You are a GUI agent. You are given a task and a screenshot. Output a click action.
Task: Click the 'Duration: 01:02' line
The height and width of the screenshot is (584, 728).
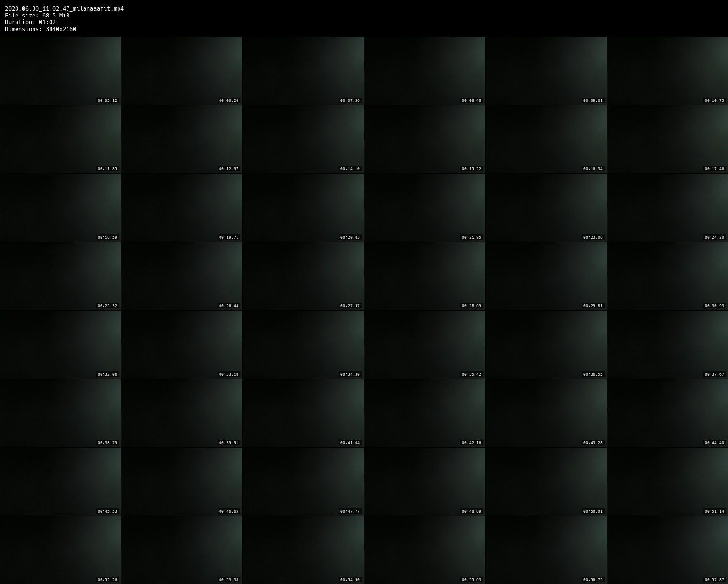pos(30,22)
